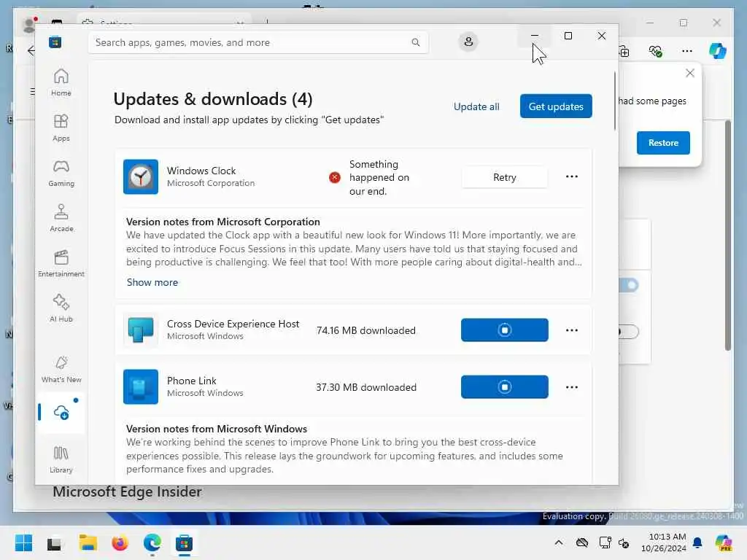Click the Windows Clock app icon
Screen dimensions: 747x560
click(141, 176)
